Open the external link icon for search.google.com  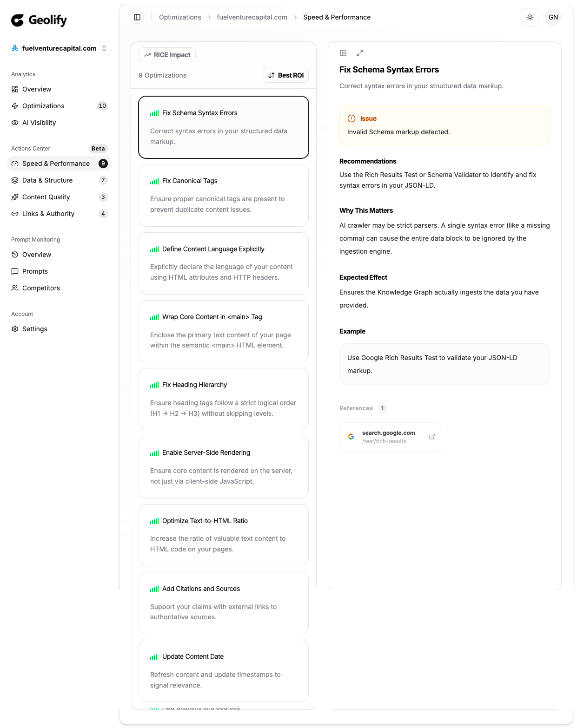click(431, 437)
